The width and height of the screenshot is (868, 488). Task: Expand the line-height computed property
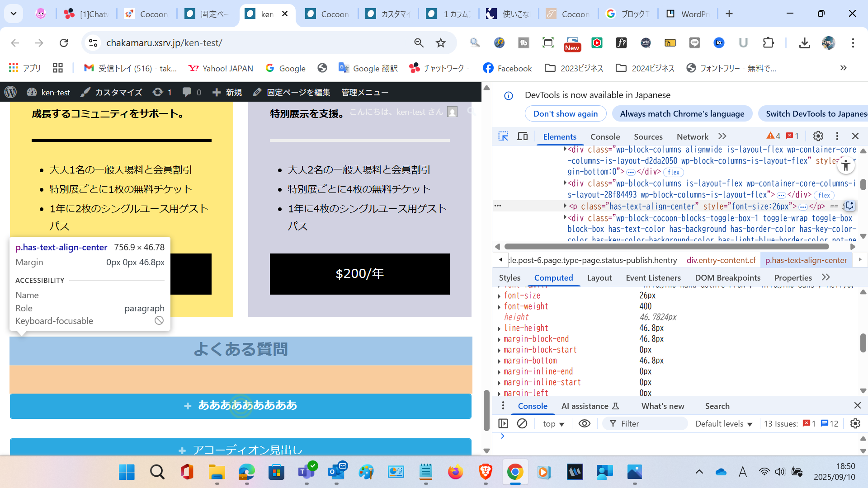(x=499, y=328)
